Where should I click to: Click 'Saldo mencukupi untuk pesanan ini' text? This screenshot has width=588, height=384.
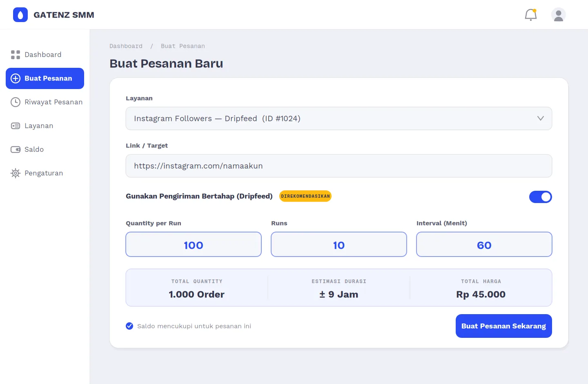pos(194,326)
